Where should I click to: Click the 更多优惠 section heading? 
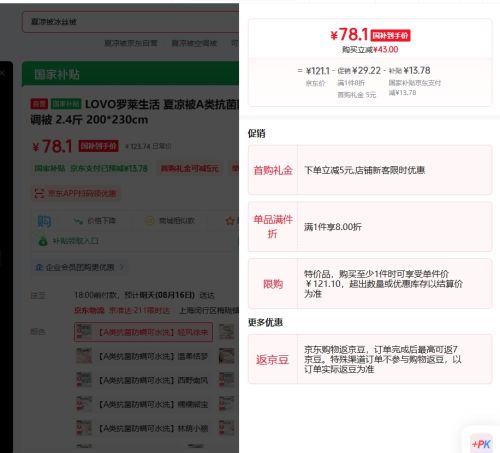(x=265, y=322)
